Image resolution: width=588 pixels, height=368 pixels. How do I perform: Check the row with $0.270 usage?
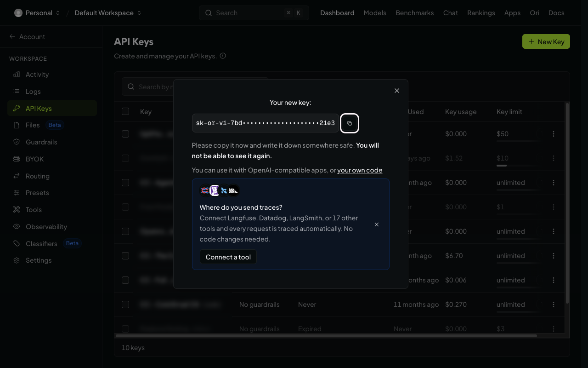point(125,305)
